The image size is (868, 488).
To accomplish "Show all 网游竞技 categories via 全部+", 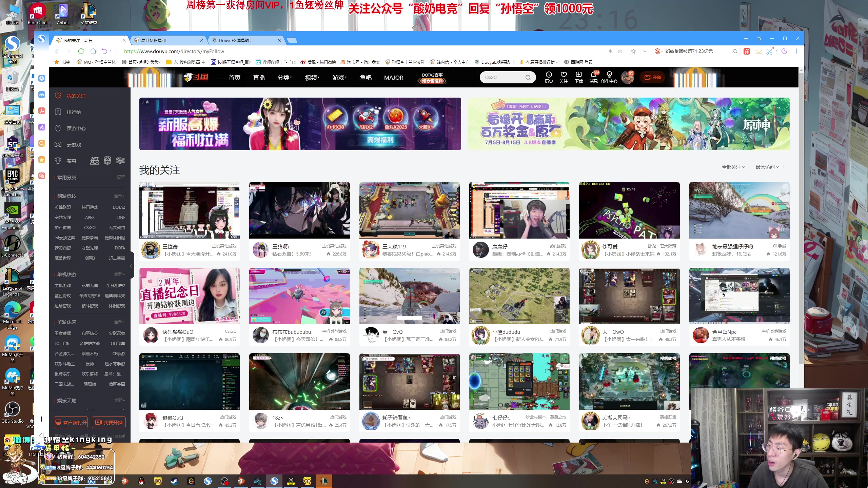I will point(119,196).
